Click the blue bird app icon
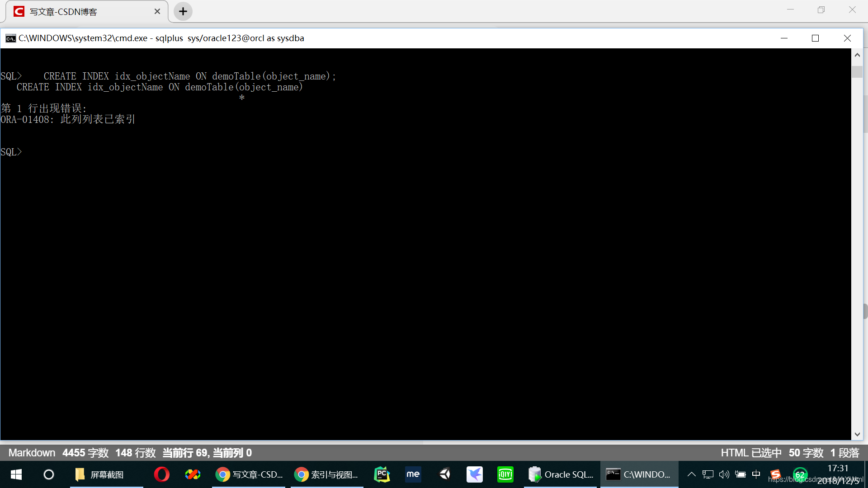Screen dimensions: 868x488 point(475,474)
